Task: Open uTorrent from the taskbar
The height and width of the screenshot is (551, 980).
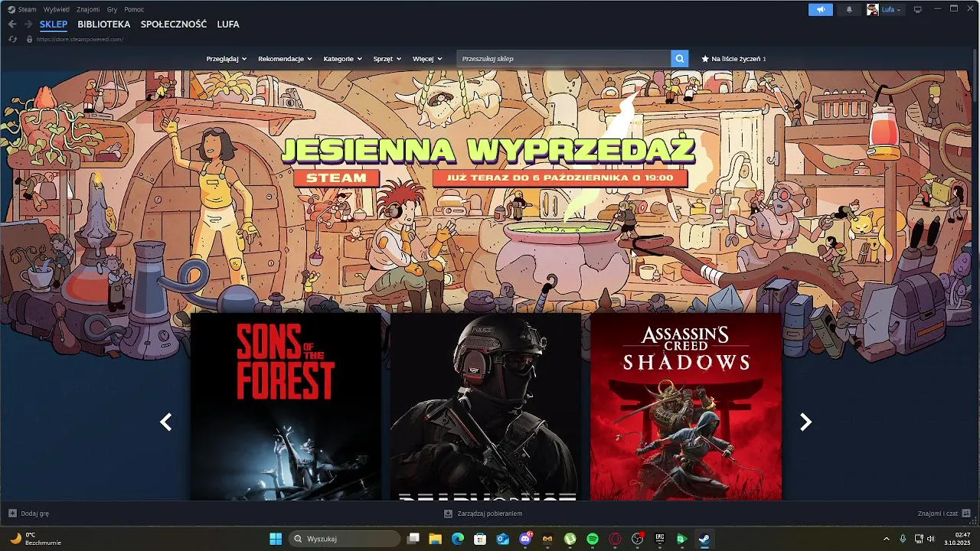Action: (570, 539)
